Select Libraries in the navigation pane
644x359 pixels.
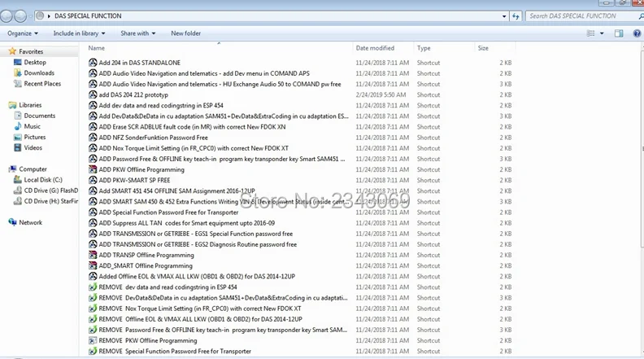click(30, 105)
